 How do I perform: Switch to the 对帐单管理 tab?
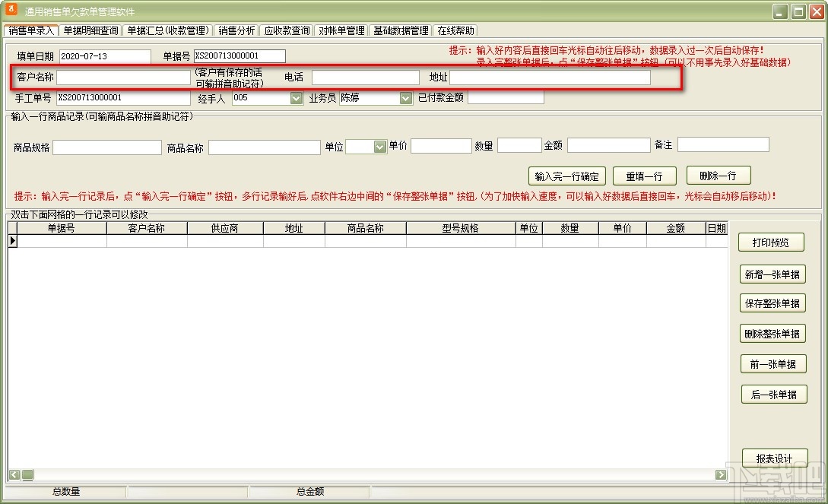(342, 30)
